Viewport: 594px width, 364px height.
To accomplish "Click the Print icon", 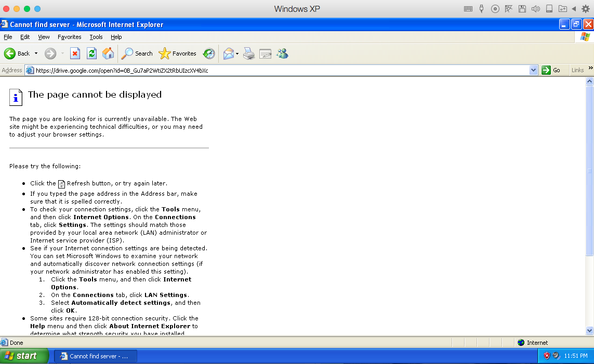I will click(249, 53).
